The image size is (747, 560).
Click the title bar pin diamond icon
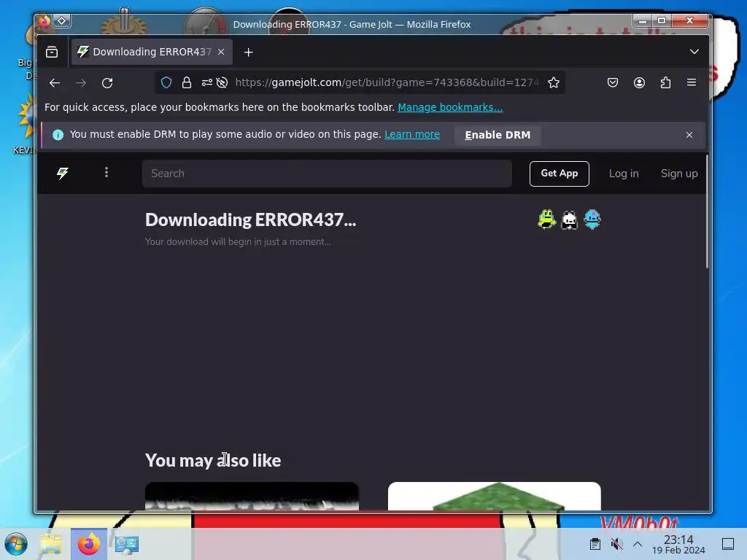click(62, 21)
